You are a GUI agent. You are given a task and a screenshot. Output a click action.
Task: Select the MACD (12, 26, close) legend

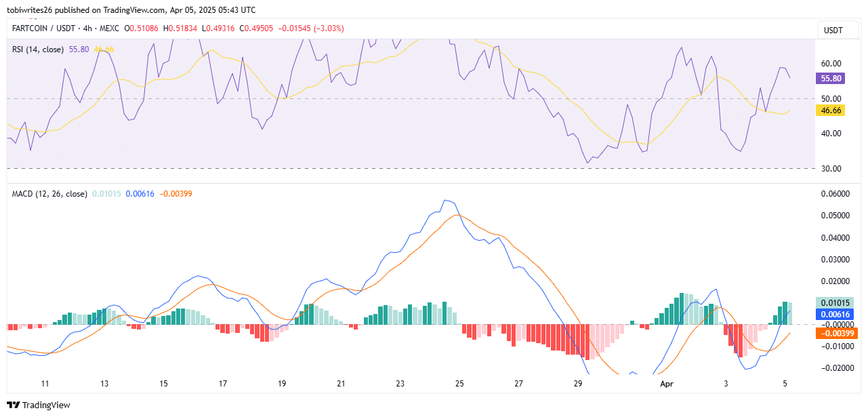[x=49, y=194]
